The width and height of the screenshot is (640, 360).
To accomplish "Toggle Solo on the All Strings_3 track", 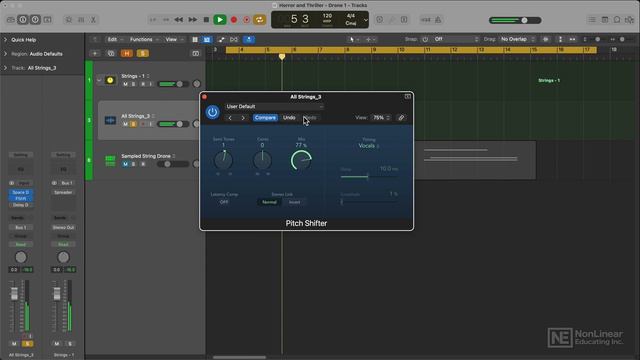I will click(133, 124).
